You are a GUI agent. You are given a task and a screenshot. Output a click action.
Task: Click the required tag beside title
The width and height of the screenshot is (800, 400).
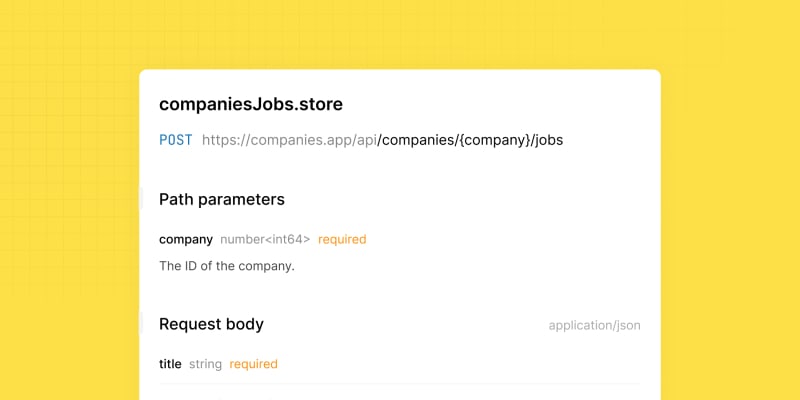coord(254,364)
